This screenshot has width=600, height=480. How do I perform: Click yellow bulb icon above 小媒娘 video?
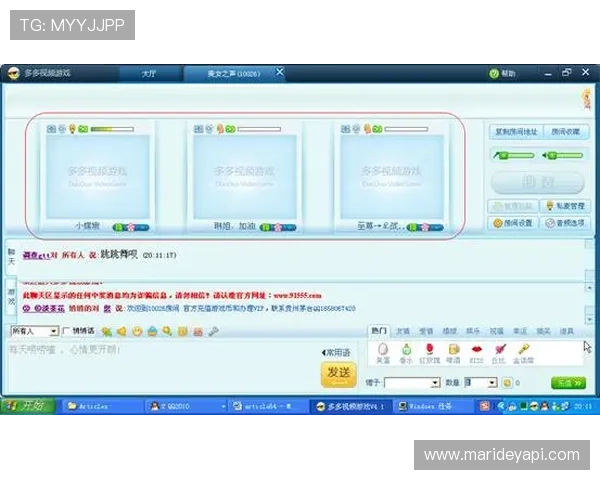point(72,129)
